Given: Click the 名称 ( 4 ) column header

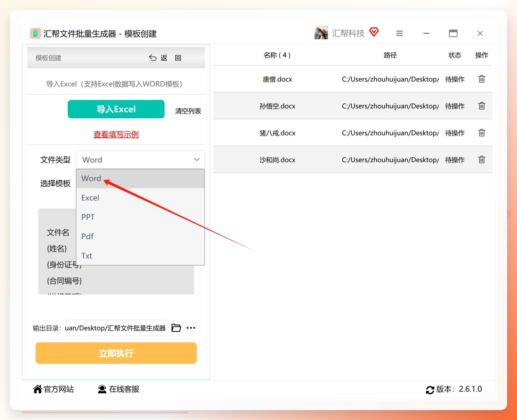Looking at the screenshot, I should click(277, 55).
